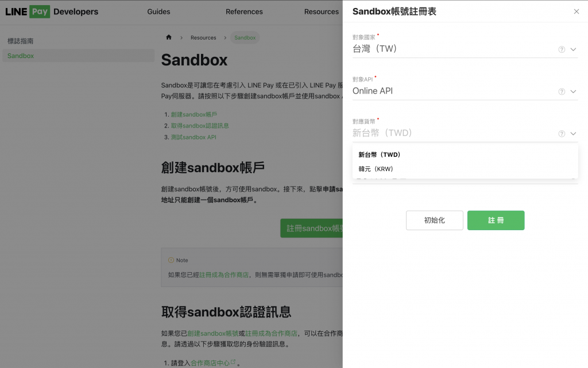Expand the 對象API dropdown arrow
The width and height of the screenshot is (588, 368).
coord(574,91)
